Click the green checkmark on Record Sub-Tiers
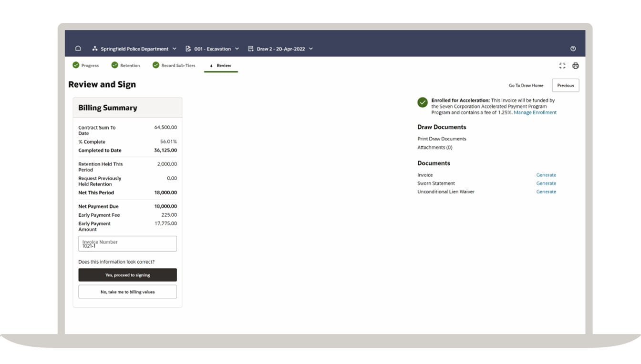 pos(155,65)
